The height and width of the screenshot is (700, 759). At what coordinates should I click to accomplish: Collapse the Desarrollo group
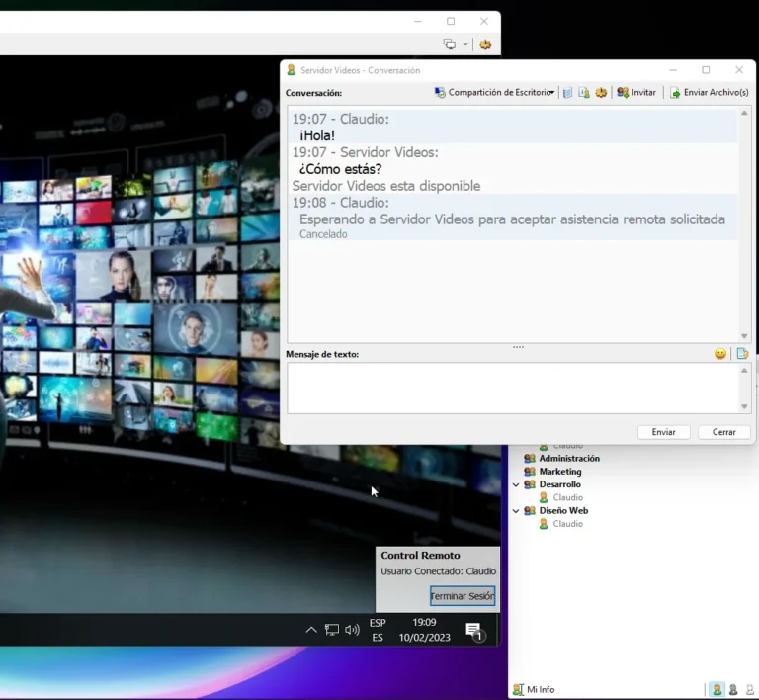tap(516, 484)
